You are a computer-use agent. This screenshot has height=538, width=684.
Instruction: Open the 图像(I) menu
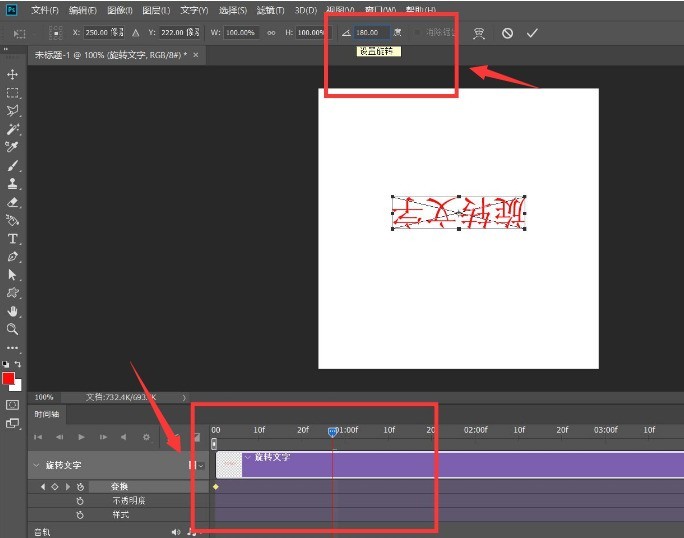pyautogui.click(x=120, y=10)
